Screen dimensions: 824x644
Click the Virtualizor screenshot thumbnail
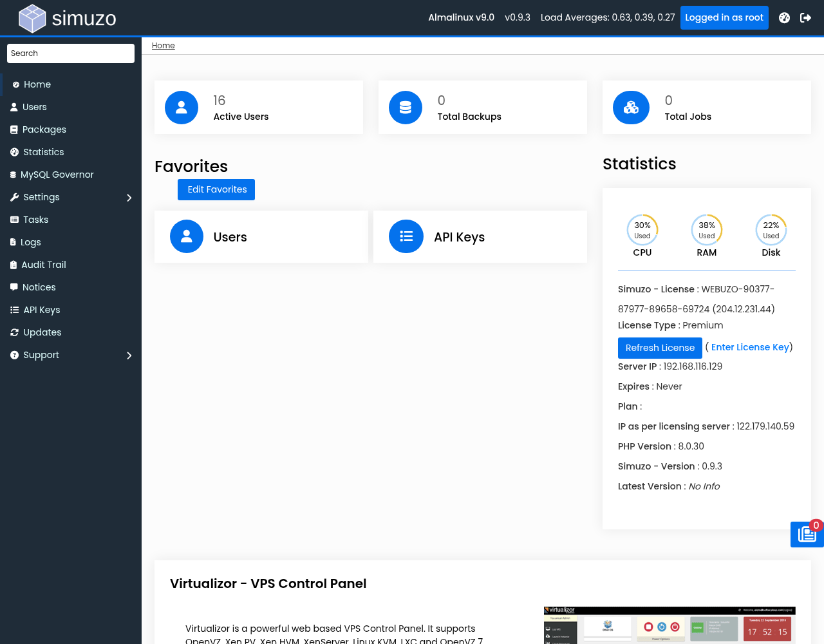pyautogui.click(x=669, y=625)
